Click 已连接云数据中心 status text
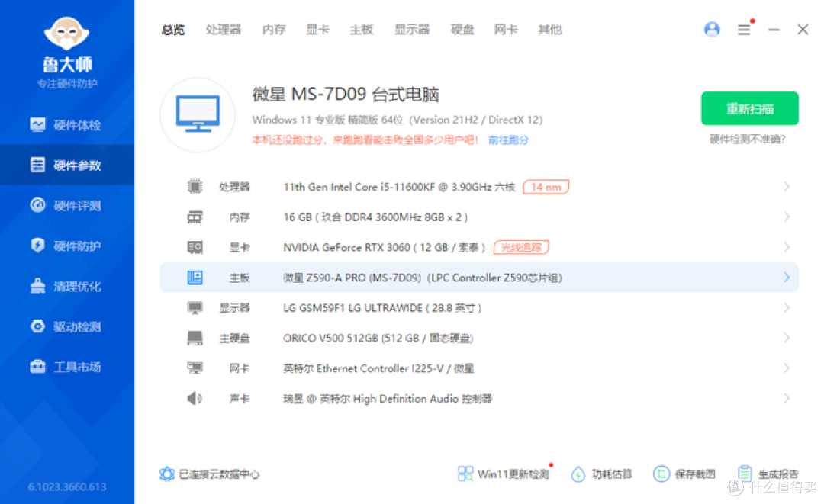The width and height of the screenshot is (824, 504). 219,474
